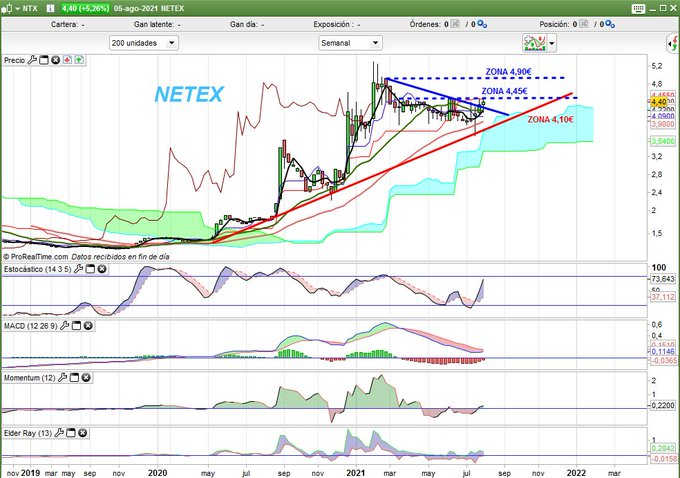Click the yellow 4,40 current price label

[x=659, y=102]
